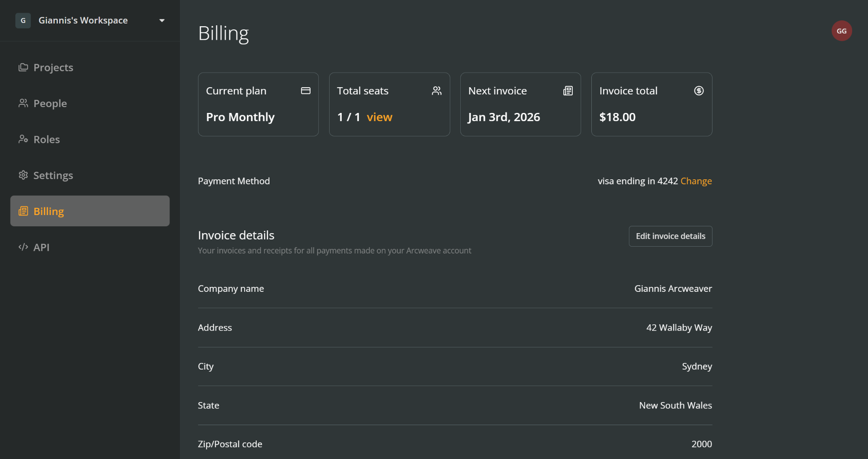Click the Pro Monthly plan label

point(240,117)
